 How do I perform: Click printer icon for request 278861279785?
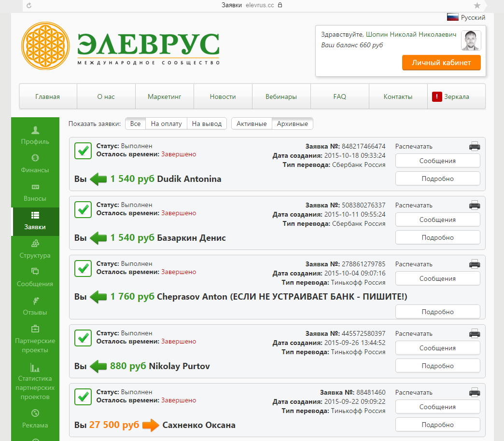(x=475, y=264)
